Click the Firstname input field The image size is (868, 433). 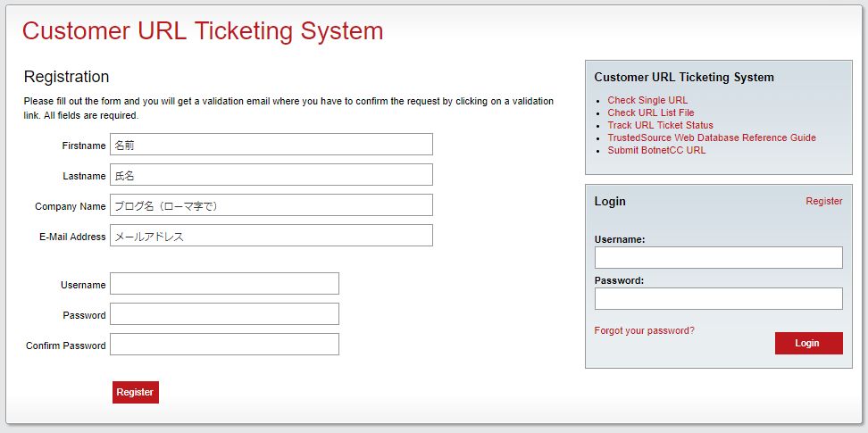point(271,145)
